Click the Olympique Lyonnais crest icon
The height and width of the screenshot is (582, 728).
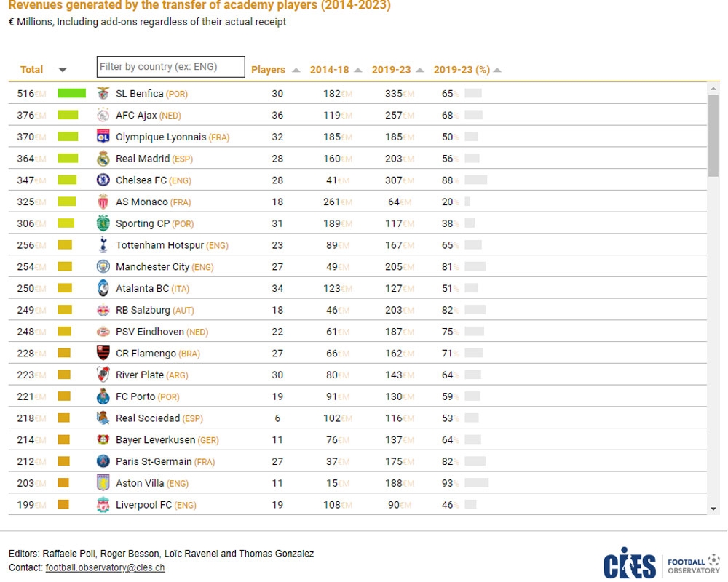[x=103, y=137]
